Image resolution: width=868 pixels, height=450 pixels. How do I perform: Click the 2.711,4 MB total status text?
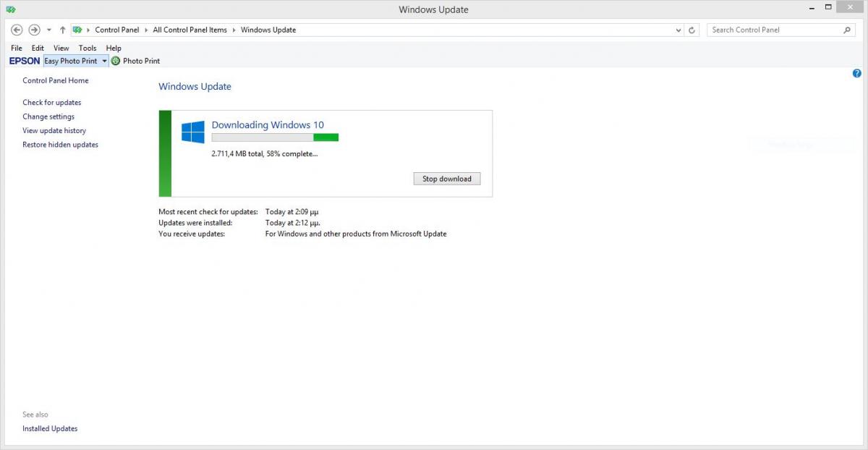click(x=265, y=153)
